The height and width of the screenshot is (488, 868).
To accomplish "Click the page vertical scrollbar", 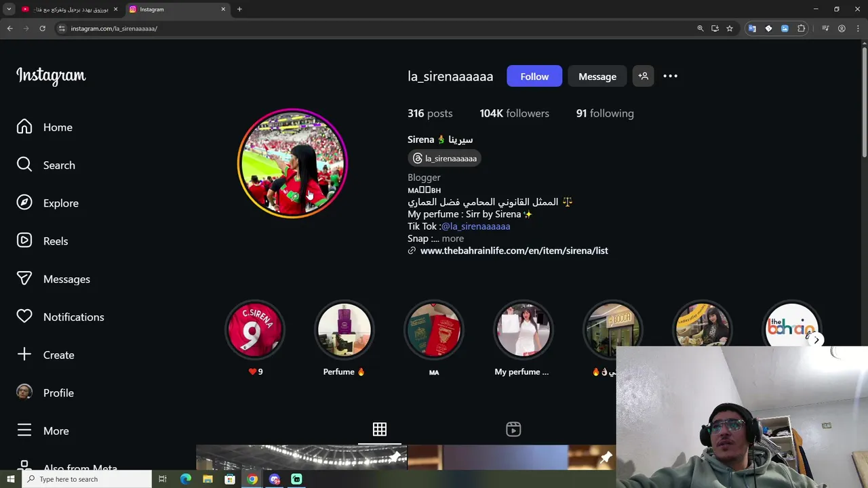I will point(864,102).
